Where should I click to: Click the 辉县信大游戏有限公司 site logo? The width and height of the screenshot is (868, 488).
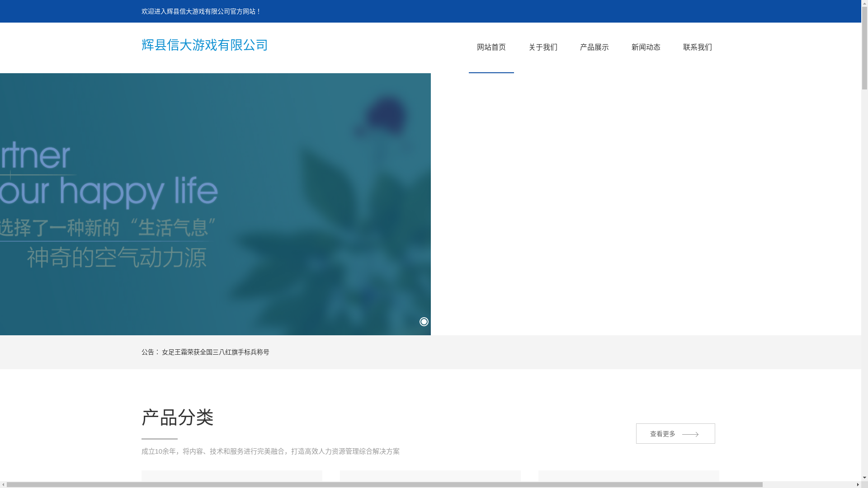point(204,45)
